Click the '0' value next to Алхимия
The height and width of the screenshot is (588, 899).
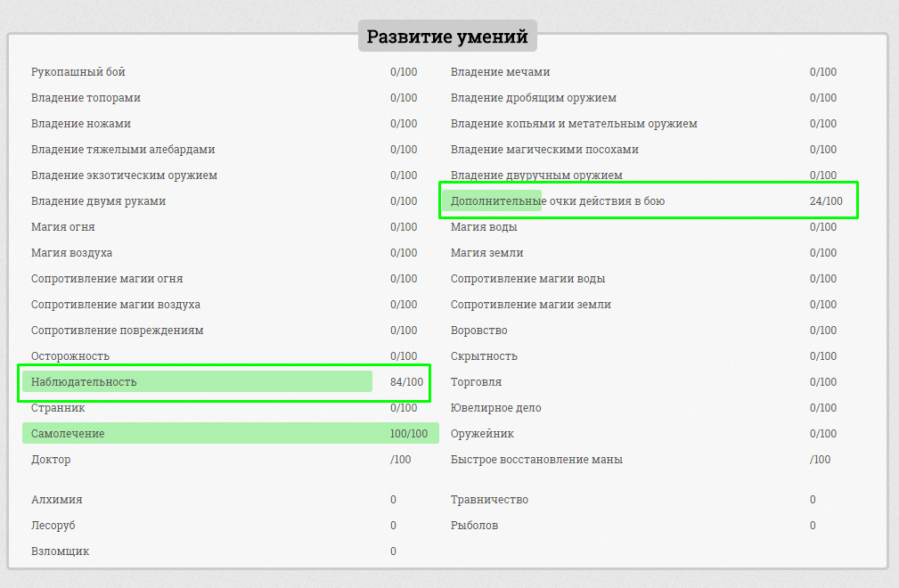393,499
